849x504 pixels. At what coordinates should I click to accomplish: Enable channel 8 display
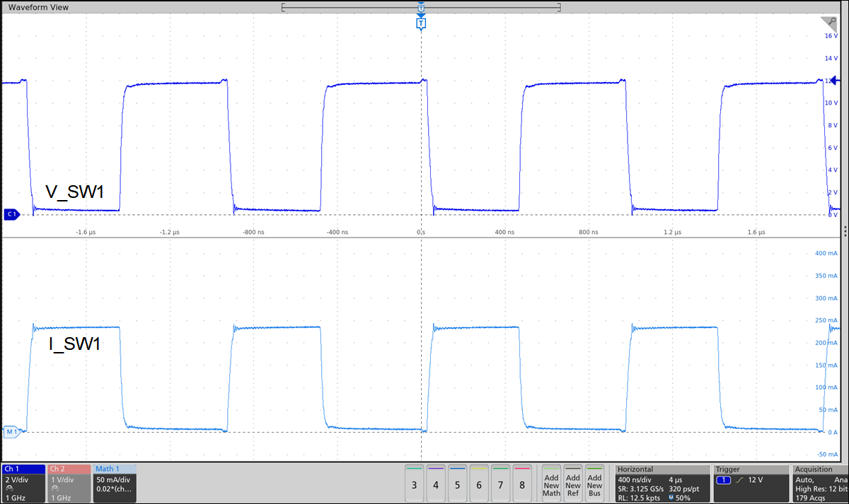click(x=521, y=484)
